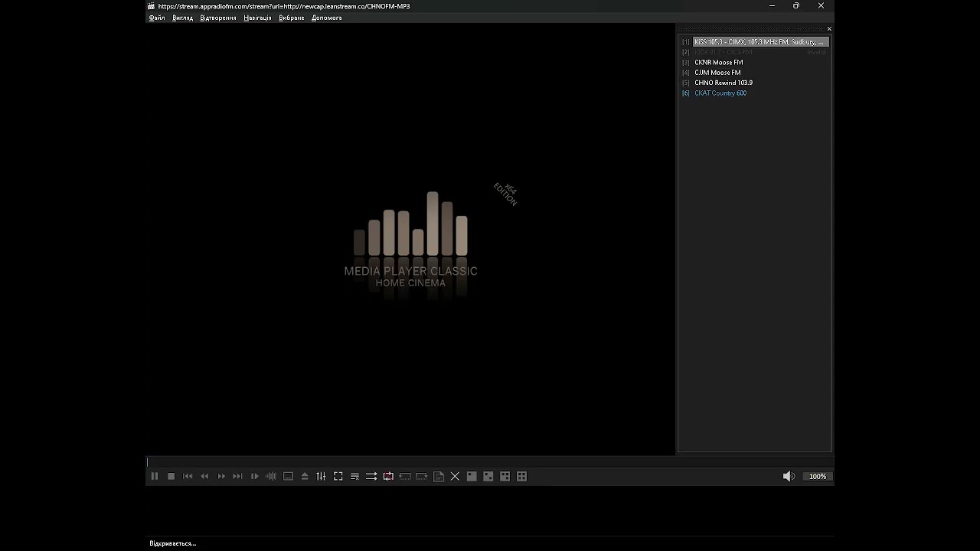Click the rewind double-arrow button
Screen dimensions: 980x551
coord(204,476)
